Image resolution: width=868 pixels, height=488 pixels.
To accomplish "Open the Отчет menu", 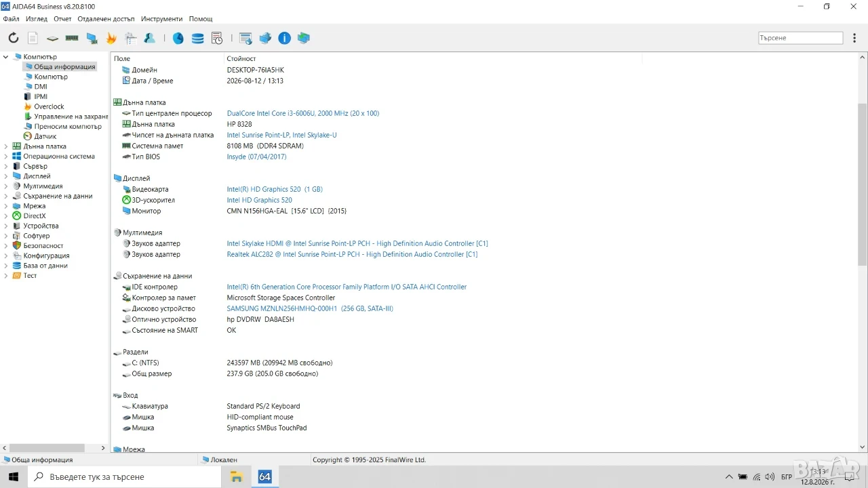I will [x=62, y=19].
